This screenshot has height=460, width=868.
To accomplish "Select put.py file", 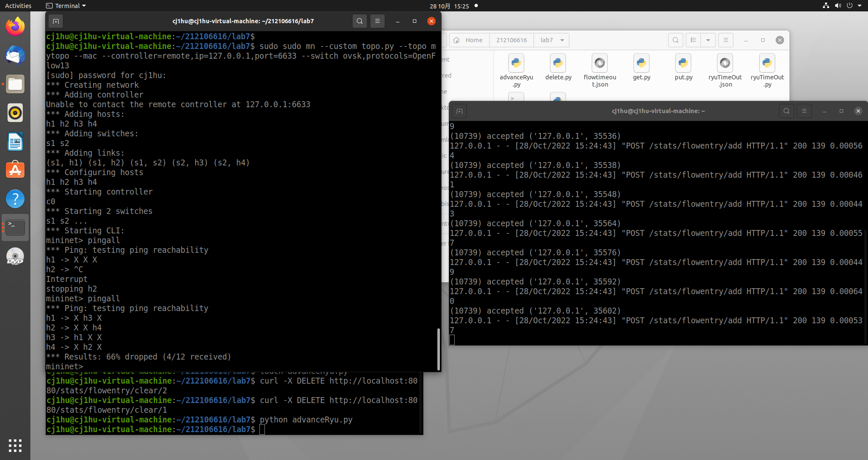I will (x=683, y=68).
